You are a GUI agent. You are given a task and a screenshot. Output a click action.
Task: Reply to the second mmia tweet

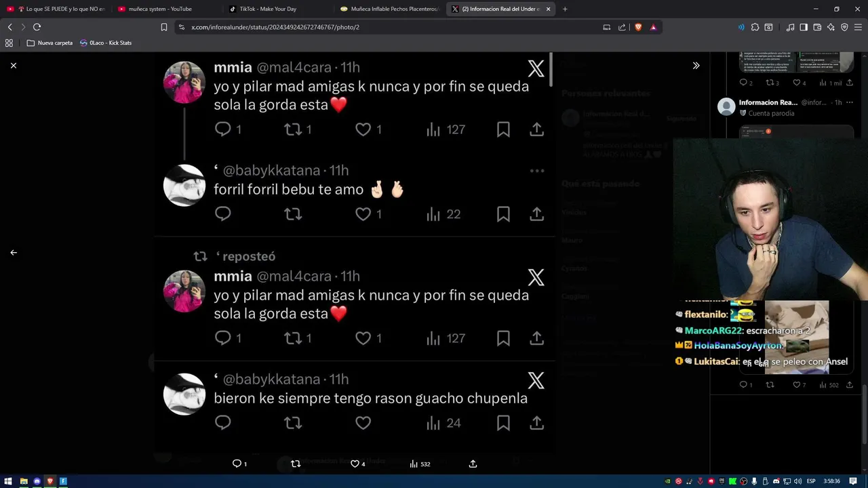tap(223, 338)
